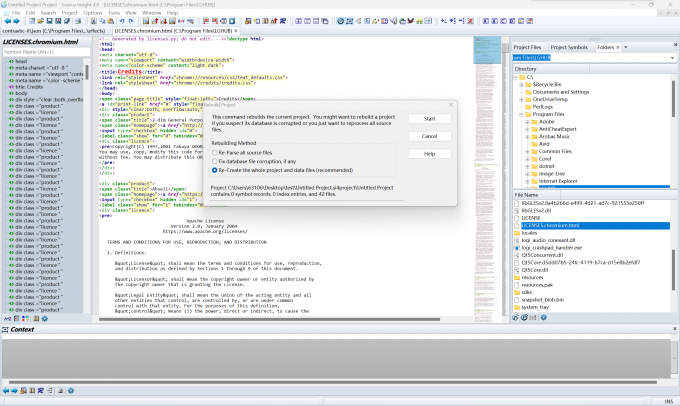Click the head symbol in symbol list

pyautogui.click(x=20, y=60)
